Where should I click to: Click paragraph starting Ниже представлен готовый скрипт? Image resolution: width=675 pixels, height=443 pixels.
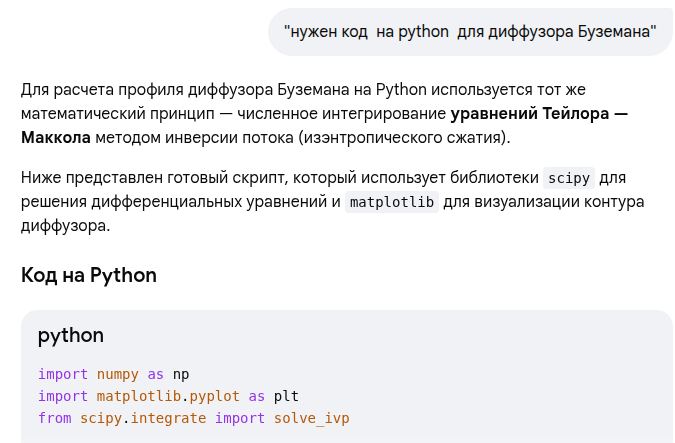[332, 201]
